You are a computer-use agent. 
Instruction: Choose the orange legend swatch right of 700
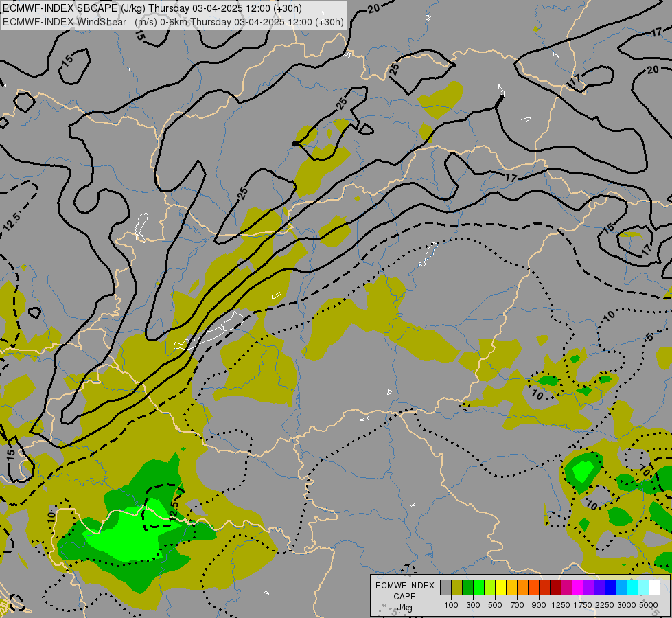522,587
